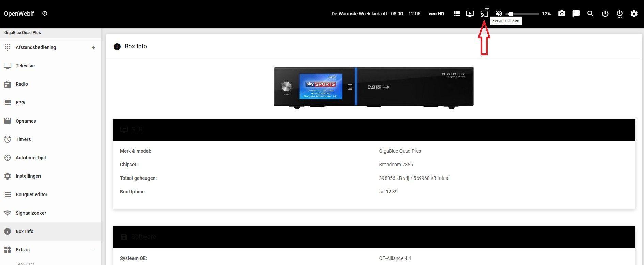
Task: Click the standby power icon
Action: (x=605, y=14)
